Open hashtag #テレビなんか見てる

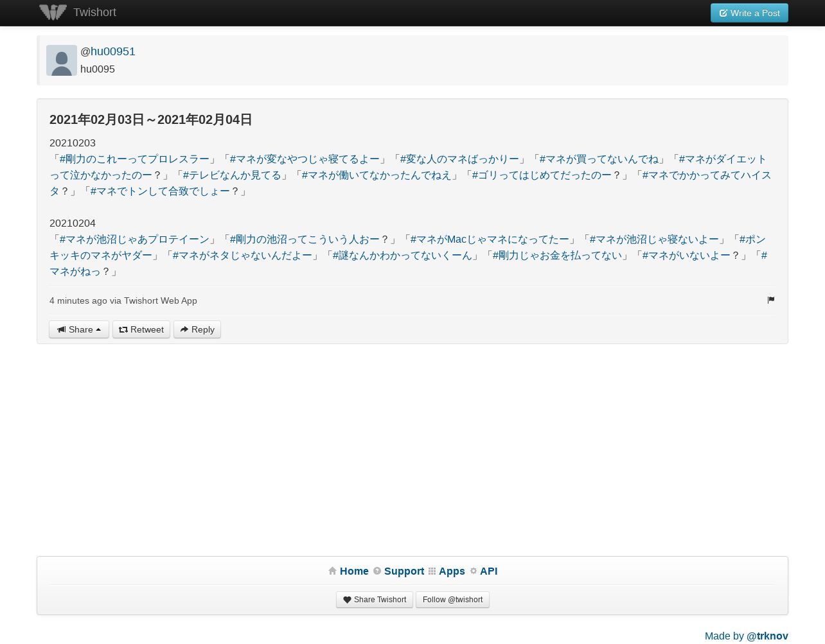click(x=232, y=175)
